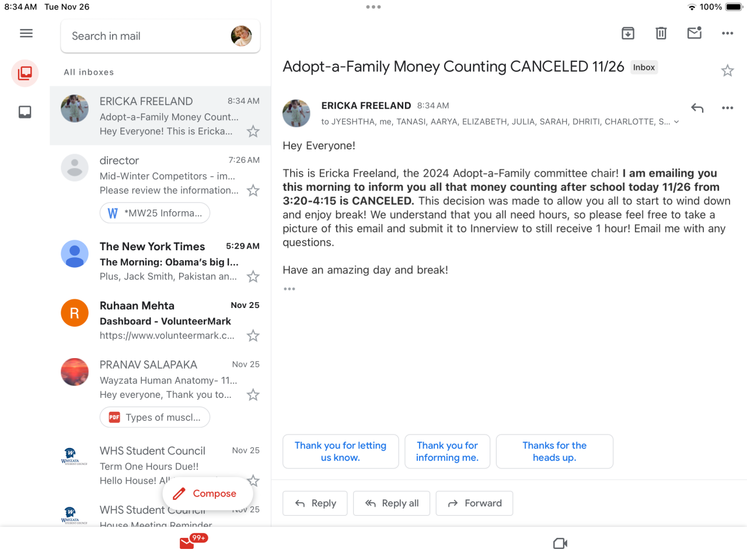The height and width of the screenshot is (560, 747).
Task: Select the All inboxes sidebar icon
Action: (25, 73)
